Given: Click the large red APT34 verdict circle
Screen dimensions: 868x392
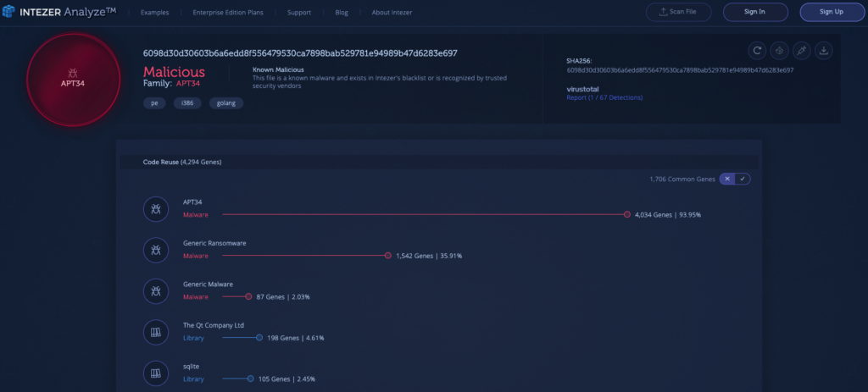Looking at the screenshot, I should pyautogui.click(x=73, y=80).
